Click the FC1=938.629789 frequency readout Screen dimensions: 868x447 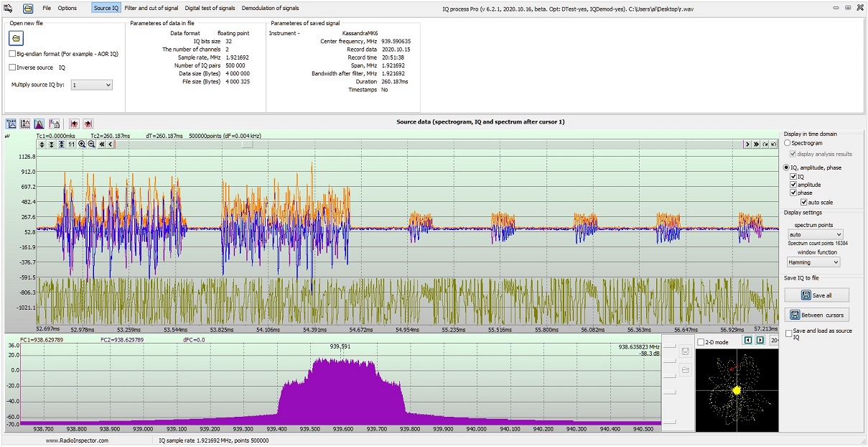click(42, 340)
